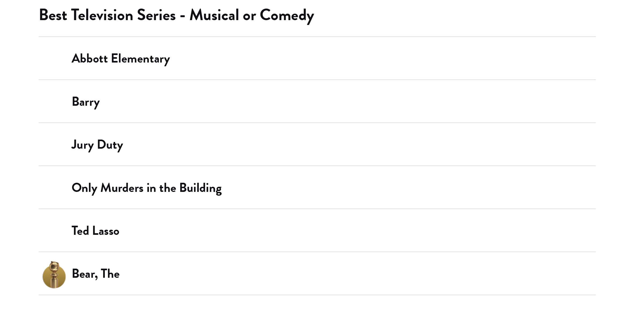
Task: Click the word Elementary in the nominee list
Action: click(x=140, y=59)
